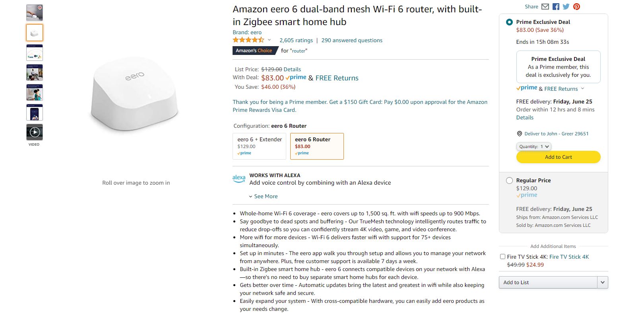
Task: Share the product on Facebook
Action: coord(556,6)
